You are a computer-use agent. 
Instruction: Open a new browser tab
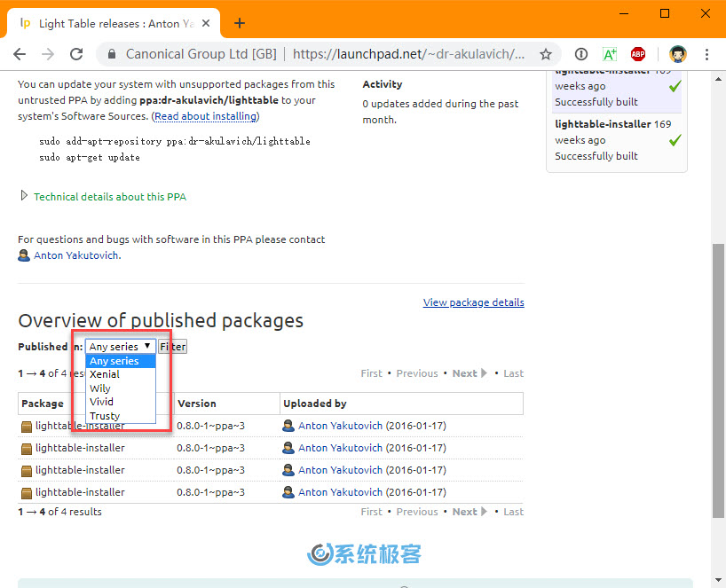click(x=240, y=23)
